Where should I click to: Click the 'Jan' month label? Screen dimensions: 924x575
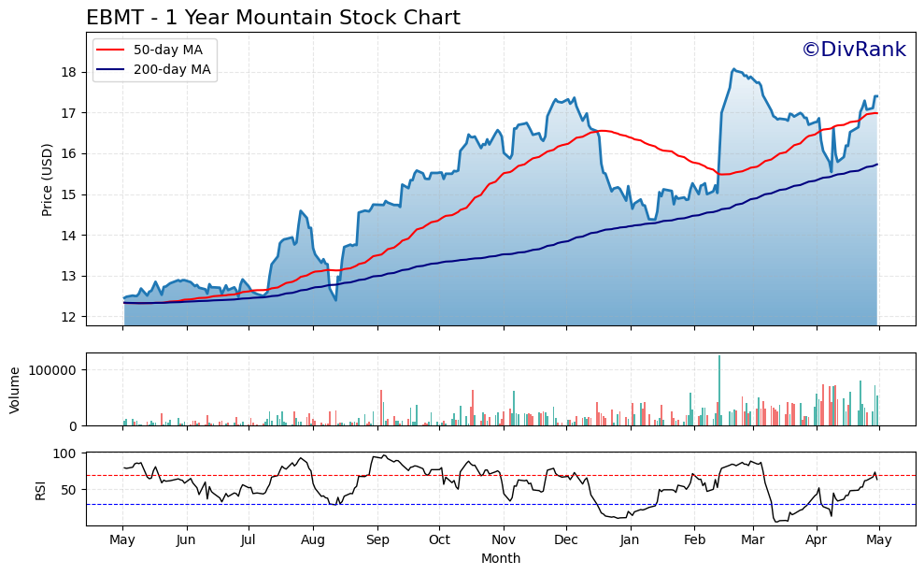pos(630,539)
